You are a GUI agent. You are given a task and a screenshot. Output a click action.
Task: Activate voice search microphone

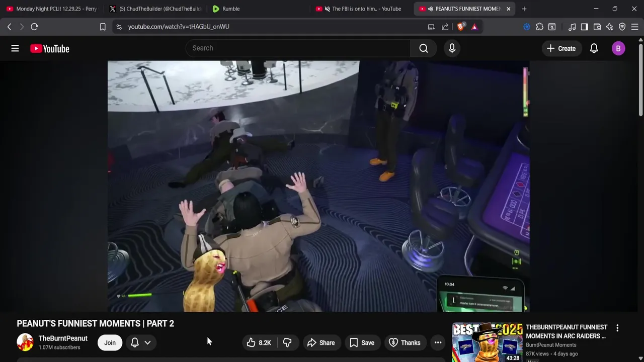pyautogui.click(x=452, y=48)
